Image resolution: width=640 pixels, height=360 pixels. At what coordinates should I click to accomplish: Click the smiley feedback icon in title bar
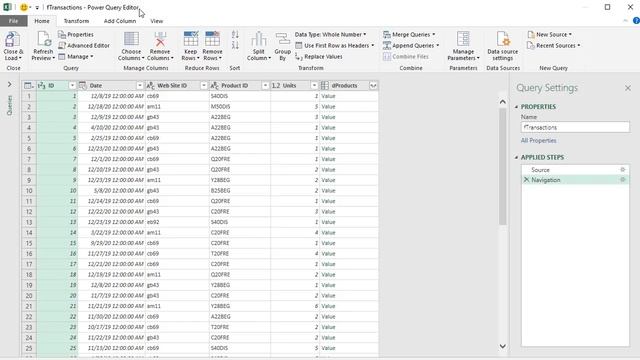[24, 7]
